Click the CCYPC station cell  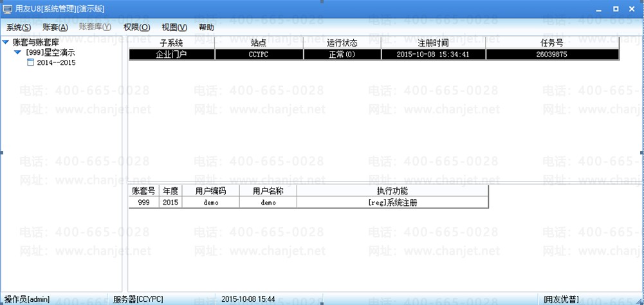click(x=259, y=54)
